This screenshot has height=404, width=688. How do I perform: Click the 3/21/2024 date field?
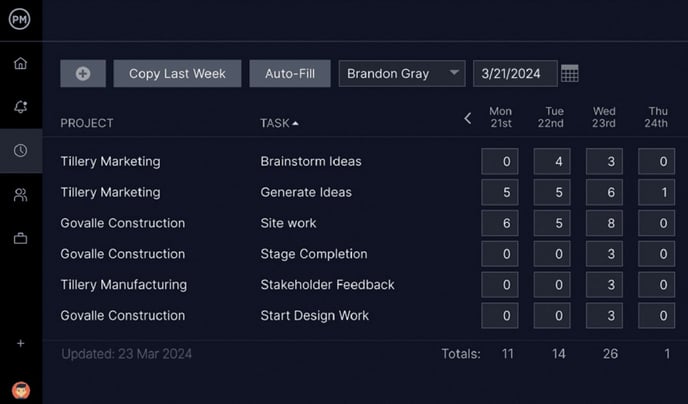coord(515,73)
